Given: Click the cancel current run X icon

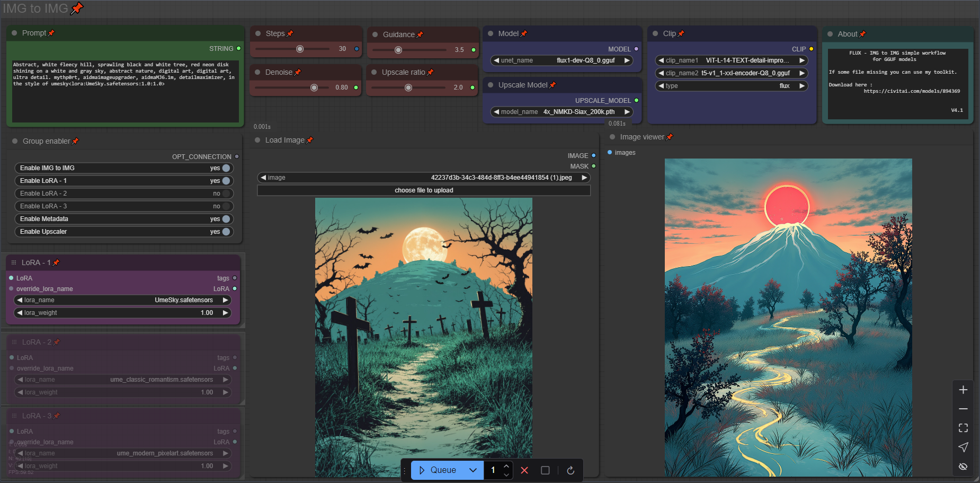Looking at the screenshot, I should coord(524,470).
